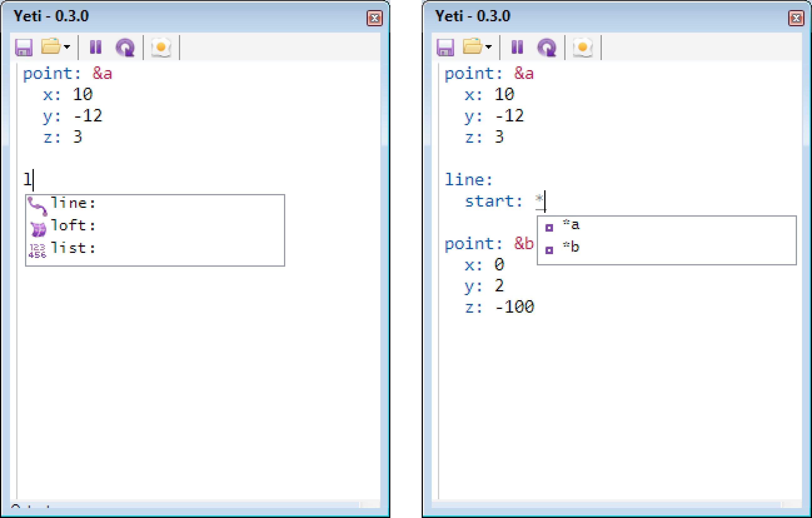Image resolution: width=812 pixels, height=518 pixels.
Task: Click purple Reload icon in left Yeti window
Action: coord(125,47)
